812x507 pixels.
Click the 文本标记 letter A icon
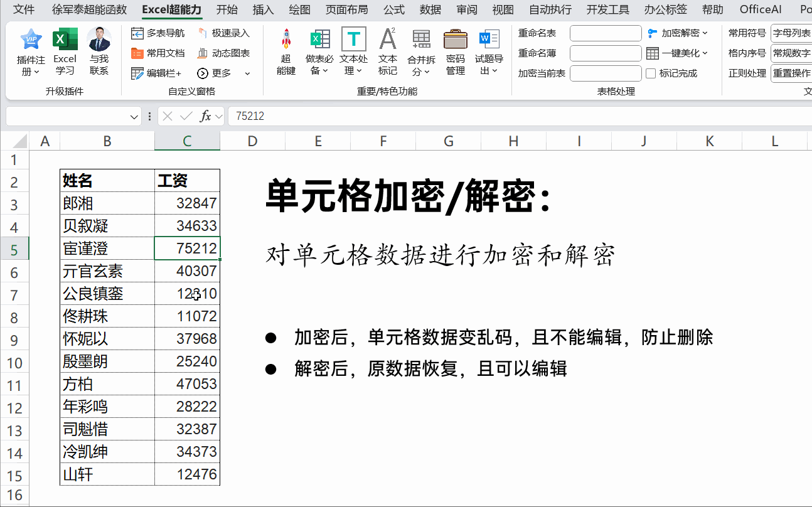point(388,39)
